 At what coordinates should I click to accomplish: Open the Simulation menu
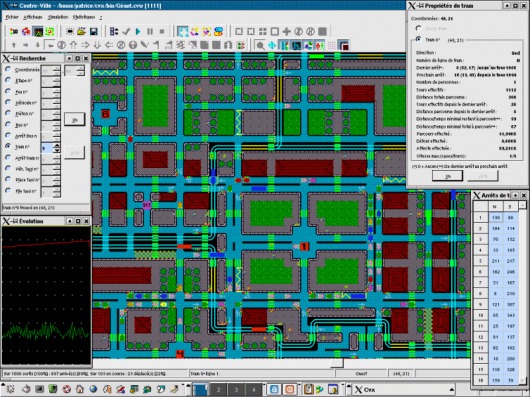point(58,17)
